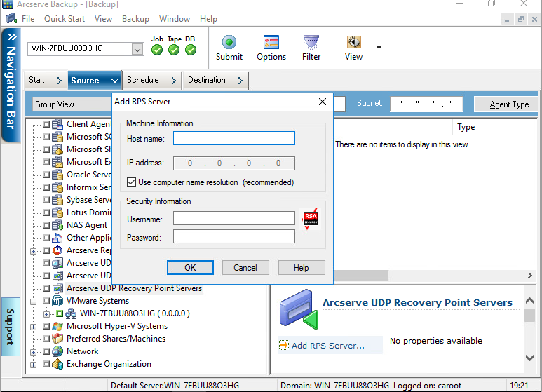Click the Arcserve Backup app menu icon

pyautogui.click(x=11, y=18)
